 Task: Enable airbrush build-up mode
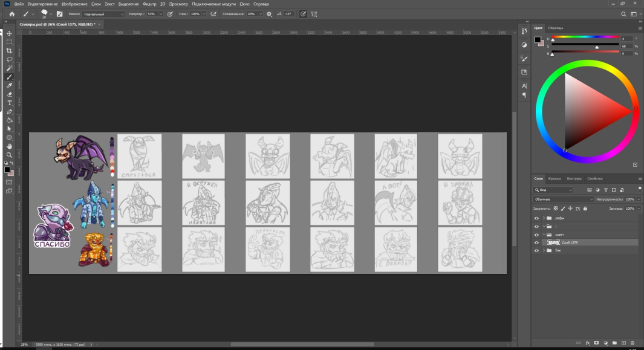click(213, 14)
